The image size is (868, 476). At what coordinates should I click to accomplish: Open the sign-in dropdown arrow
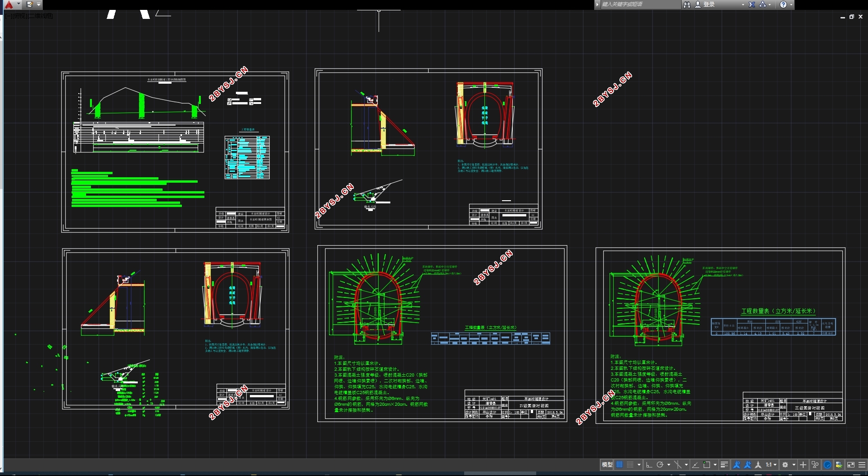[x=743, y=4]
